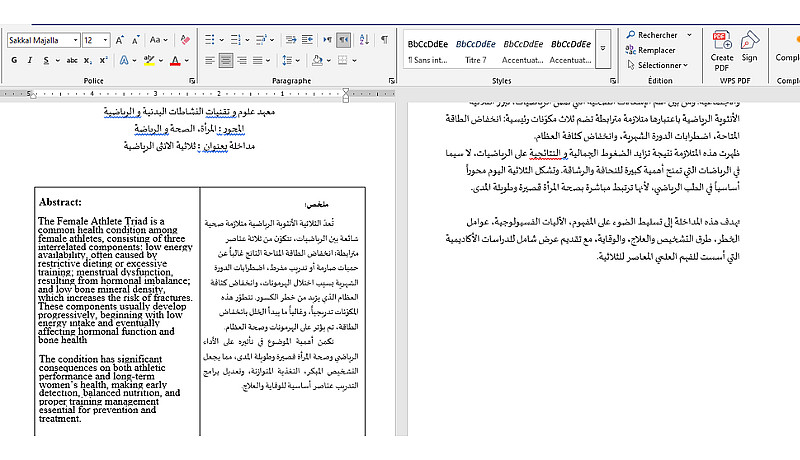800x460 pixels.
Task: Open Sélectionner with the cursor icon
Action: click(631, 65)
